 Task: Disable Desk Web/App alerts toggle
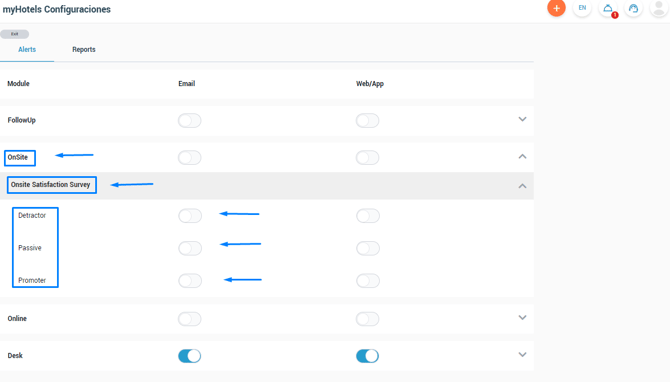point(367,356)
